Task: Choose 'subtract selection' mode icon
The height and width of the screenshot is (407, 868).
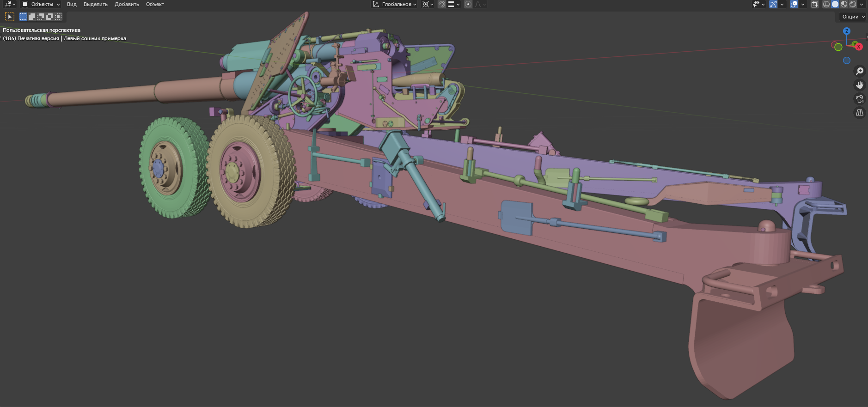Action: tap(41, 17)
